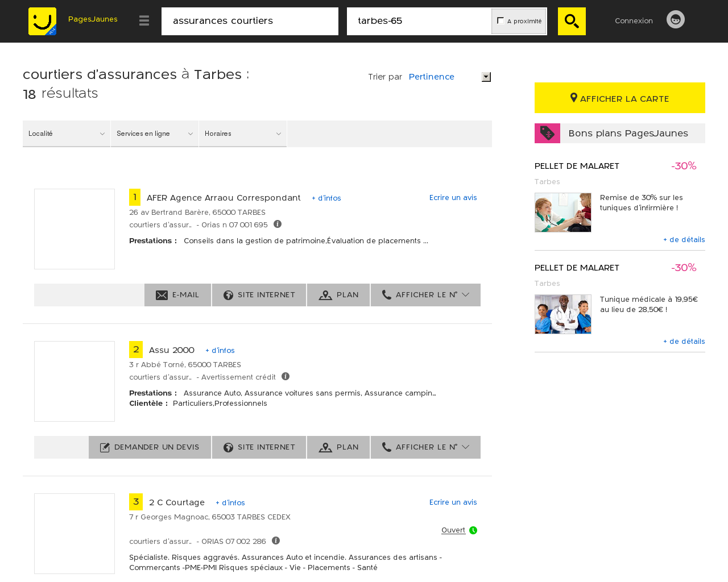Click Ecrire un avis for AFER Agence Arraou
The image size is (728, 582).
pyautogui.click(x=453, y=197)
